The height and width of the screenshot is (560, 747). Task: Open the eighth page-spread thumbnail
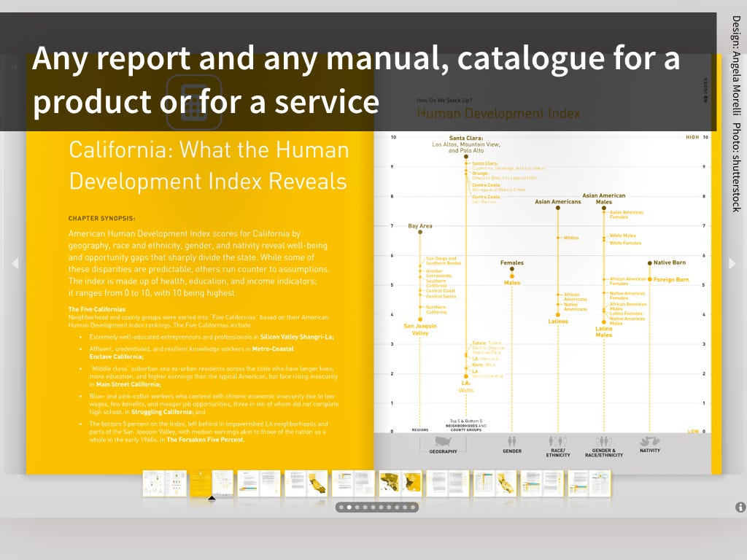click(x=495, y=483)
